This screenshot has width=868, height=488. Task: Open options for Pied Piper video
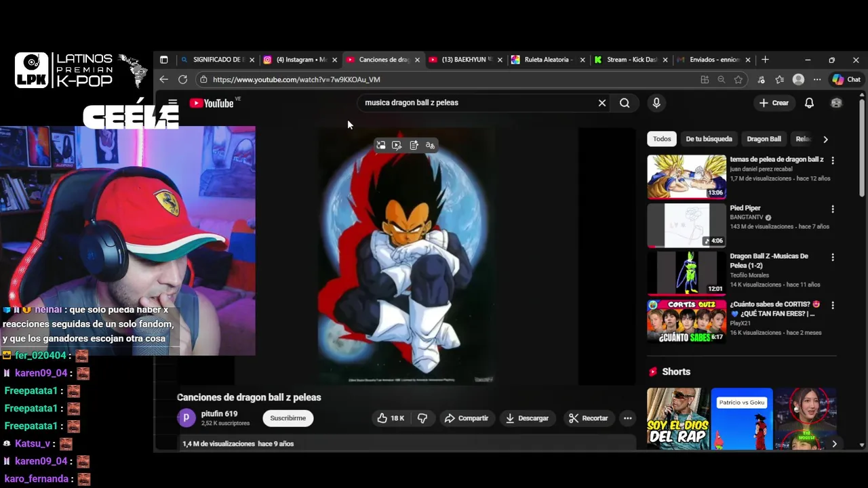point(833,209)
